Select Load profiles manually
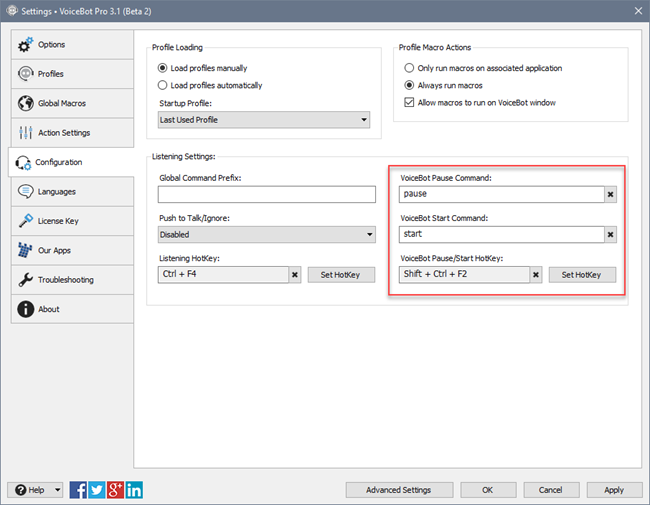Screen dimensions: 650x505 [202, 68]
